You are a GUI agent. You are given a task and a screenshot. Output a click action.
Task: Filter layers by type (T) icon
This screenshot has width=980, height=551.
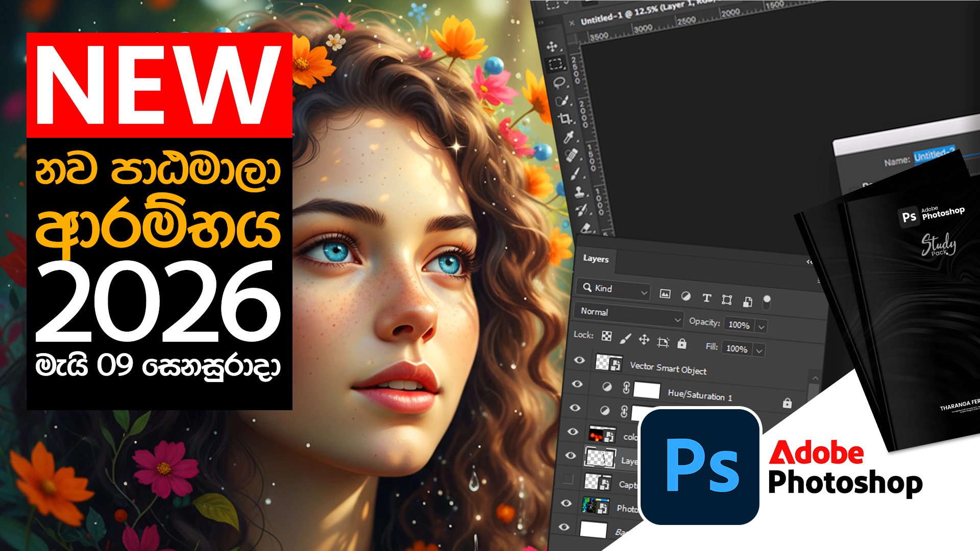pyautogui.click(x=706, y=298)
